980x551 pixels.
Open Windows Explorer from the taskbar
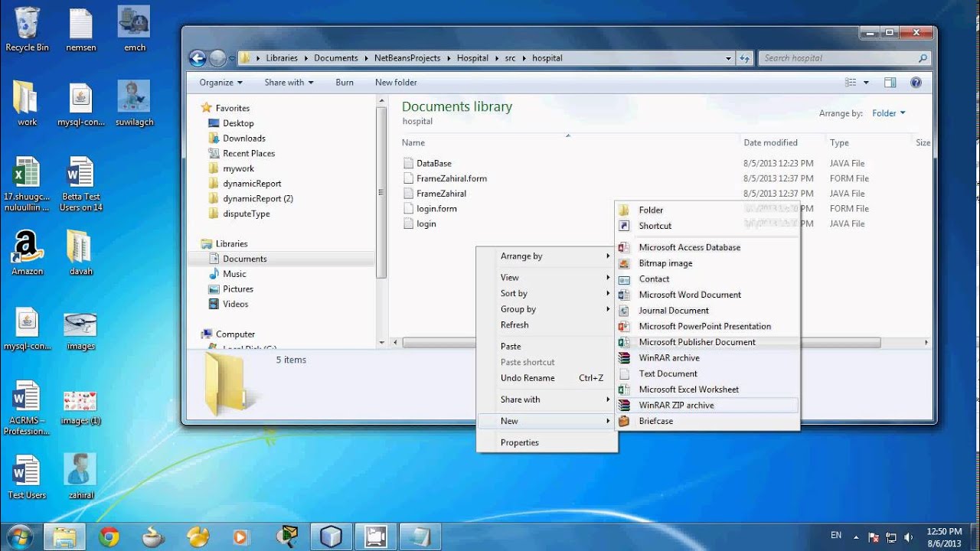(x=65, y=536)
